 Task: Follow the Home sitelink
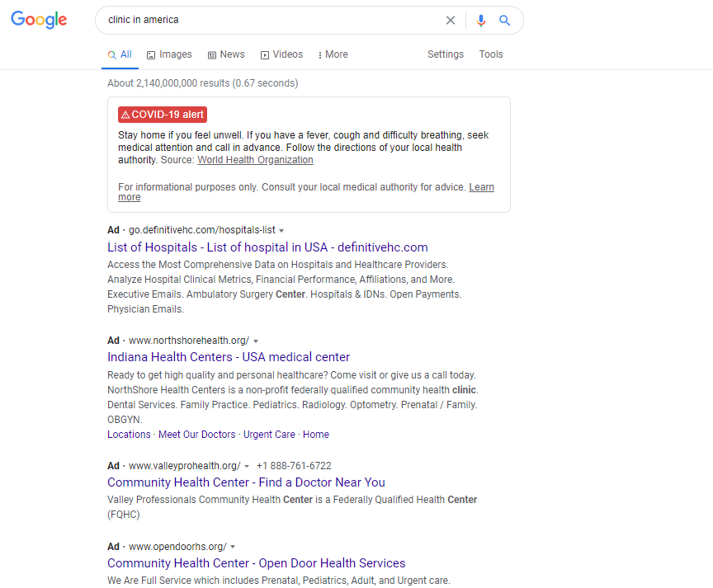pos(316,435)
